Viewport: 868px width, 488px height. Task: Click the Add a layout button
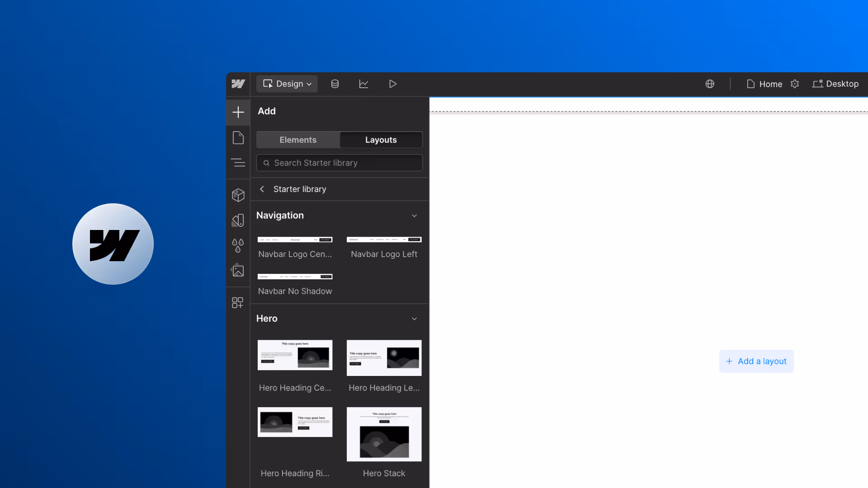pyautogui.click(x=756, y=361)
